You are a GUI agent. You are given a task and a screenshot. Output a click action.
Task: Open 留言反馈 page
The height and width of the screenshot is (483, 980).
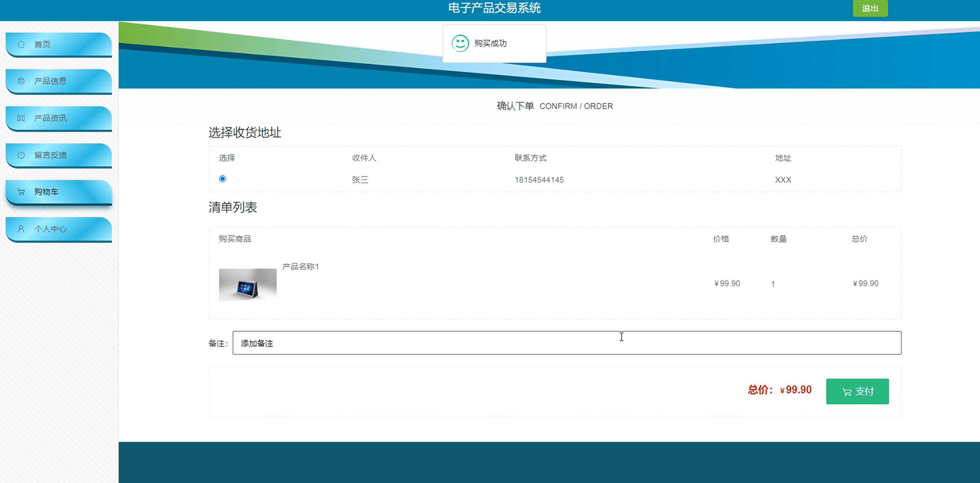click(x=59, y=156)
